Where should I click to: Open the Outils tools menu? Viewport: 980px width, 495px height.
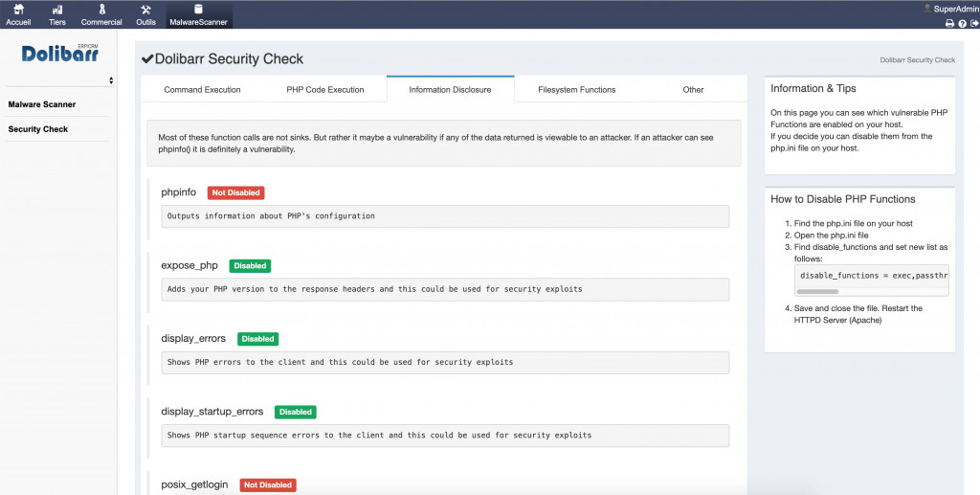point(145,15)
